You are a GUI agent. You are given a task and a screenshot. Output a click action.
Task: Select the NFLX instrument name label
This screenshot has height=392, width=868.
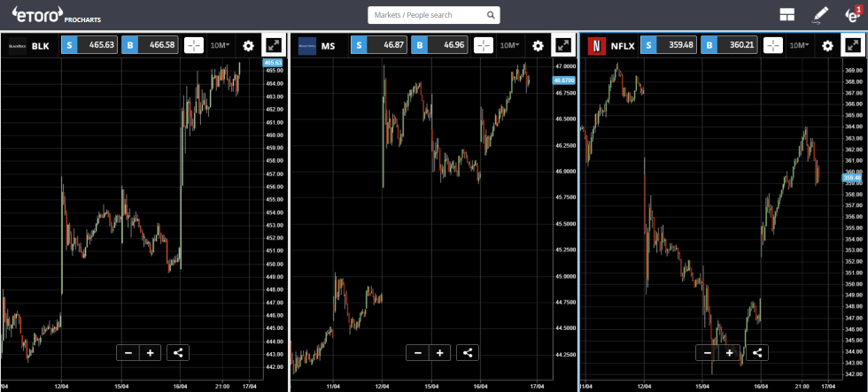[x=624, y=46]
